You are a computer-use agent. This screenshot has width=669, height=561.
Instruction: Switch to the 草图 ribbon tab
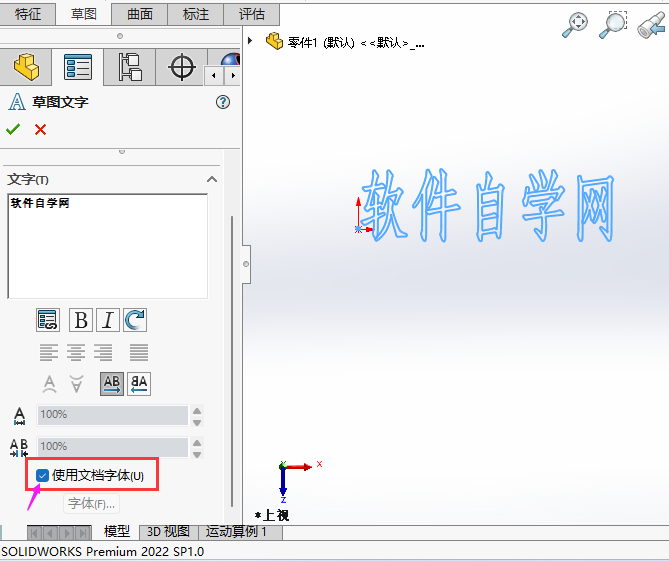pos(84,14)
